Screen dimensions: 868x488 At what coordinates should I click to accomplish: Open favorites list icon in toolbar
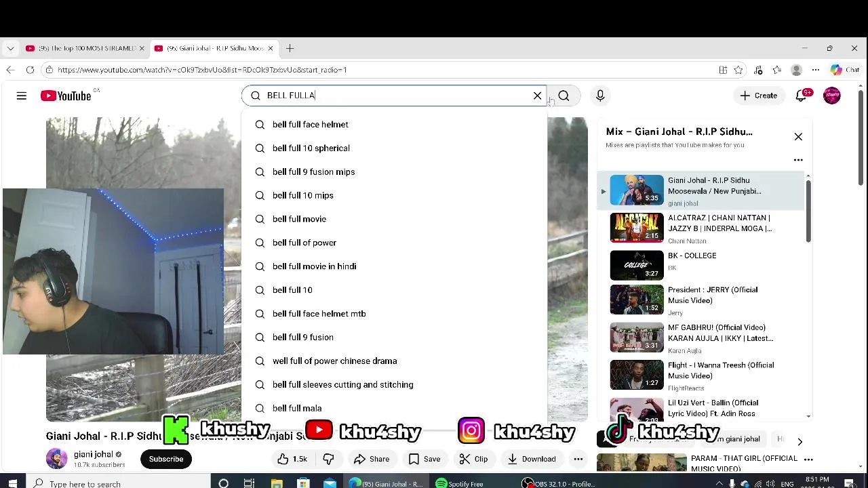(x=777, y=70)
